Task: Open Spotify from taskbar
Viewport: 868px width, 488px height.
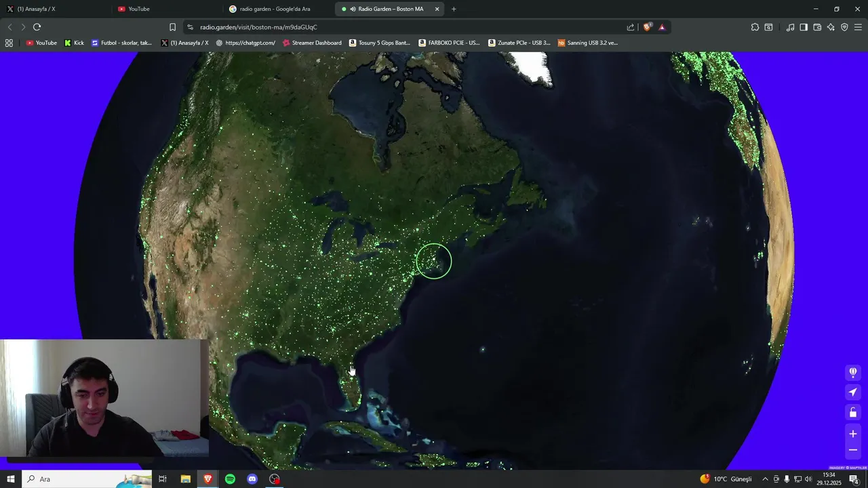Action: pos(230,479)
